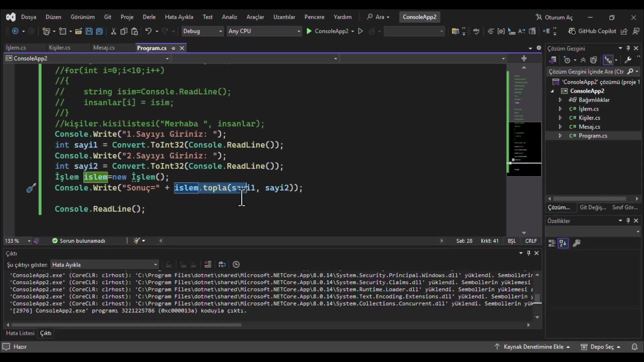Click the editor tabs settings gear icon

[x=539, y=48]
